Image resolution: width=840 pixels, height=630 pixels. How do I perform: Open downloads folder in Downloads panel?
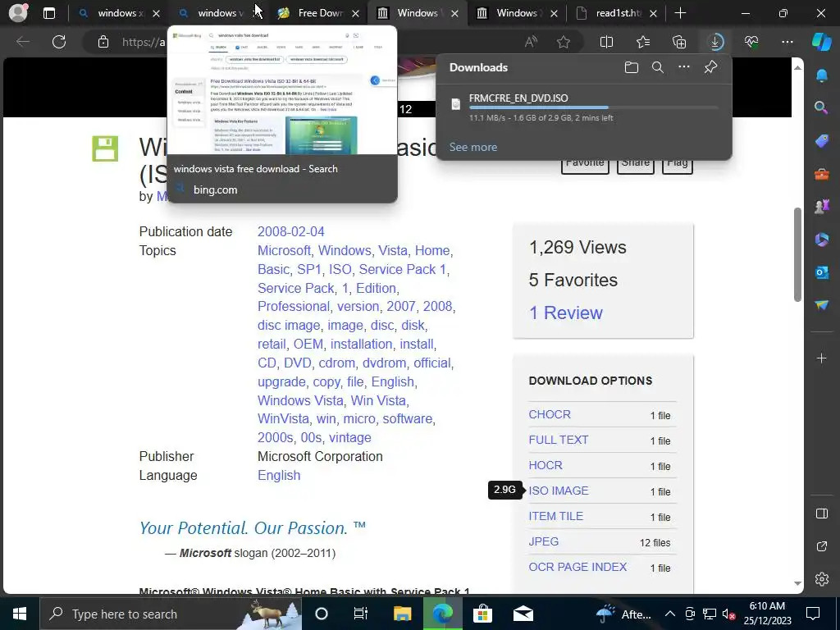631,67
